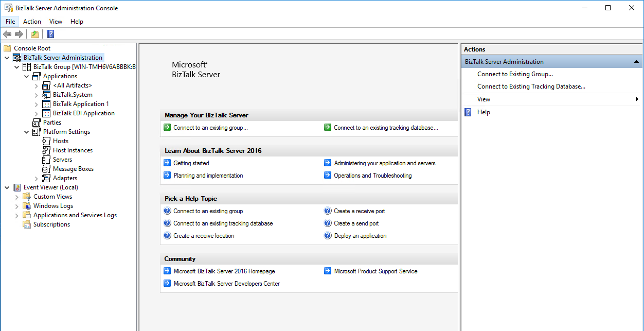Click the BizTalk Application 1 icon

point(46,104)
